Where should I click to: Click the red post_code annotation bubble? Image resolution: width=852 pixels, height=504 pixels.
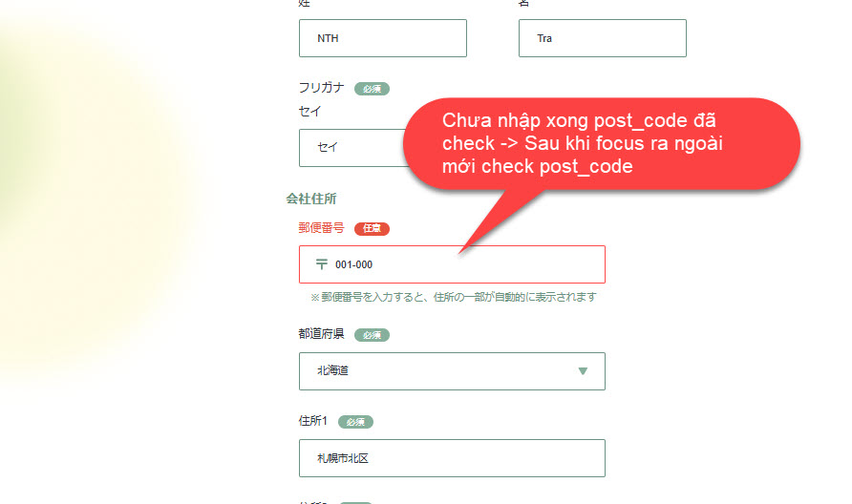602,144
